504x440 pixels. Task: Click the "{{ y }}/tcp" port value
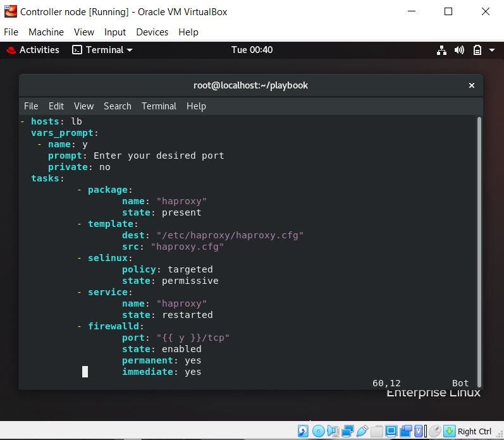click(x=193, y=338)
